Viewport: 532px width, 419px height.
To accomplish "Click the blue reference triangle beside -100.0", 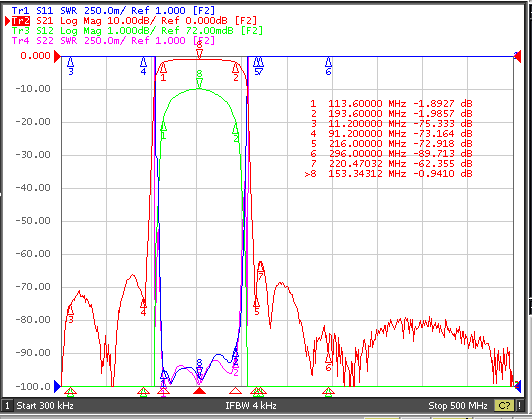I will click(57, 386).
